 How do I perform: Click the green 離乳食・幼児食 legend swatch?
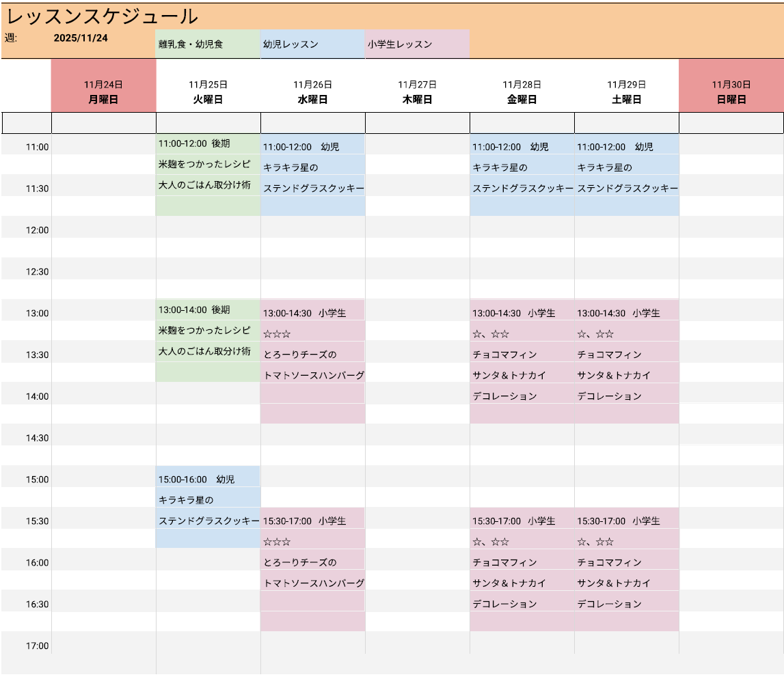click(208, 44)
